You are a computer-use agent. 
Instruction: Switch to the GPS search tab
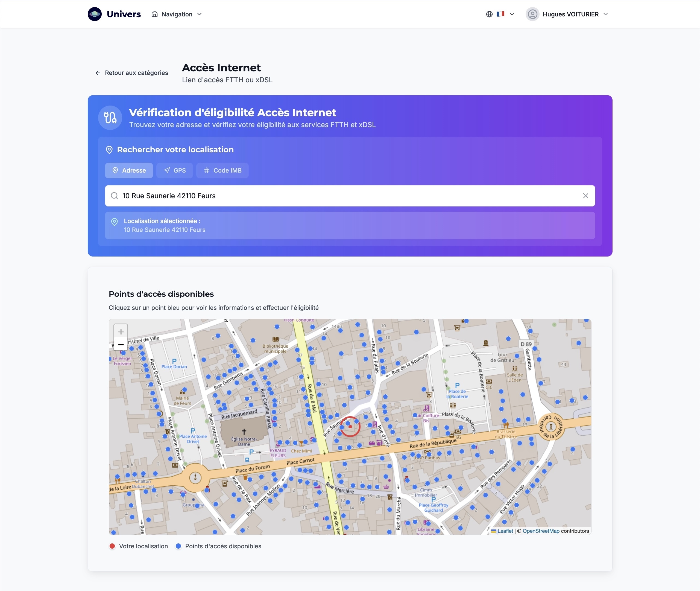point(175,170)
